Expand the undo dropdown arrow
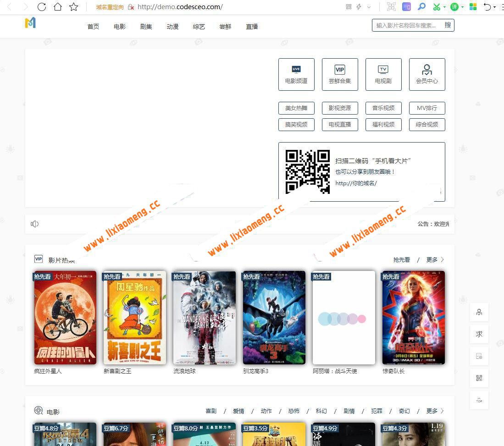The height and width of the screenshot is (446, 504). (x=495, y=7)
